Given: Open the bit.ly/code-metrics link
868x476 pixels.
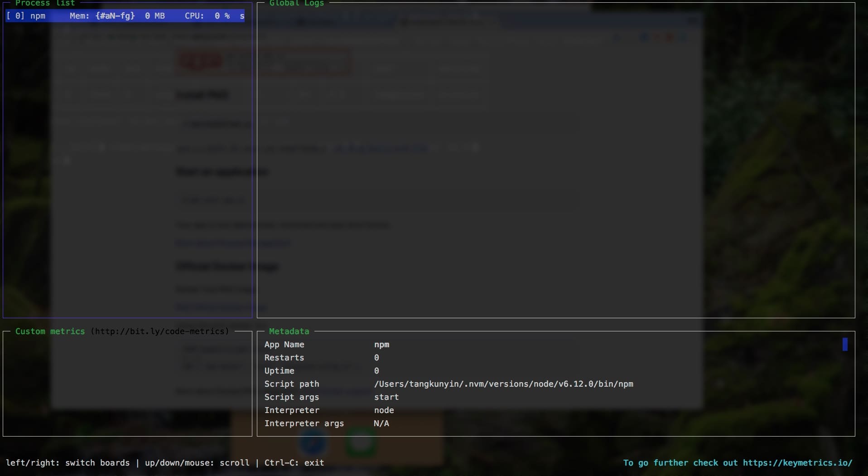Looking at the screenshot, I should (159, 331).
